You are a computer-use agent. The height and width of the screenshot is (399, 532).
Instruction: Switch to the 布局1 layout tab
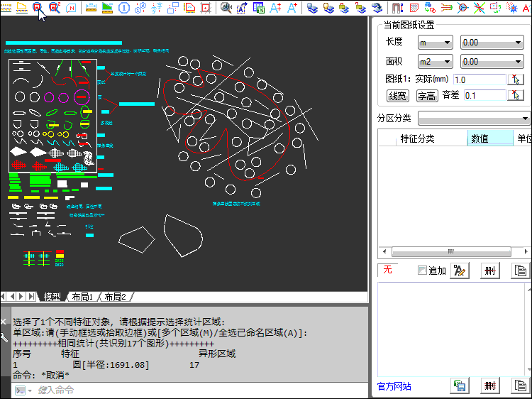point(82,297)
